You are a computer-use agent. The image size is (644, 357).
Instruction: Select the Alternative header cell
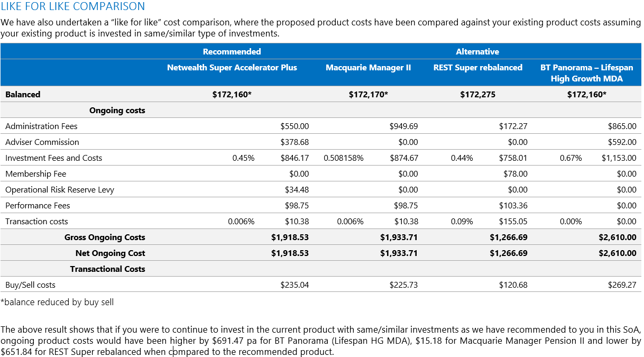coord(477,51)
